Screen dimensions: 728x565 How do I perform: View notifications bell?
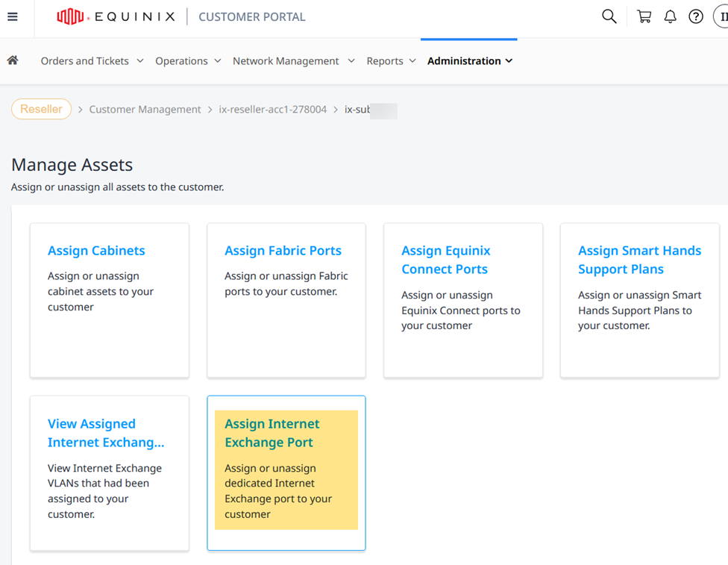pos(670,16)
